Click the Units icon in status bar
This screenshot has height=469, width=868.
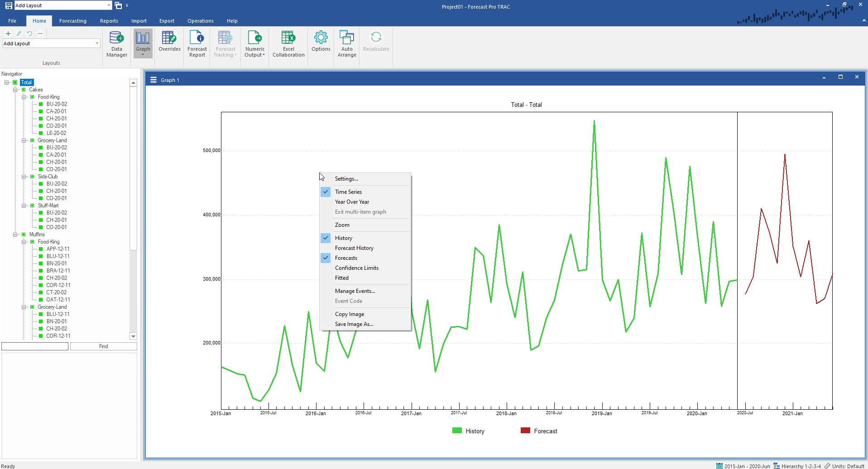pyautogui.click(x=827, y=465)
